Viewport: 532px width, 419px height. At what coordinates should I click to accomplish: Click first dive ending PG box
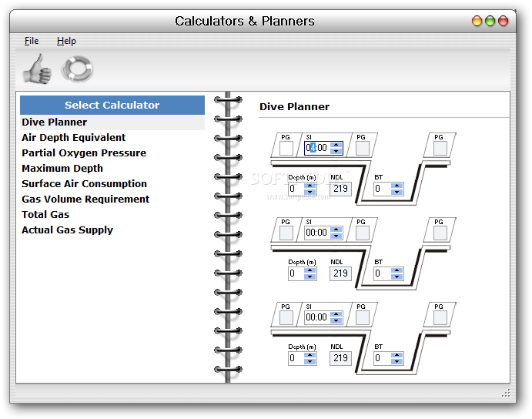coord(440,149)
